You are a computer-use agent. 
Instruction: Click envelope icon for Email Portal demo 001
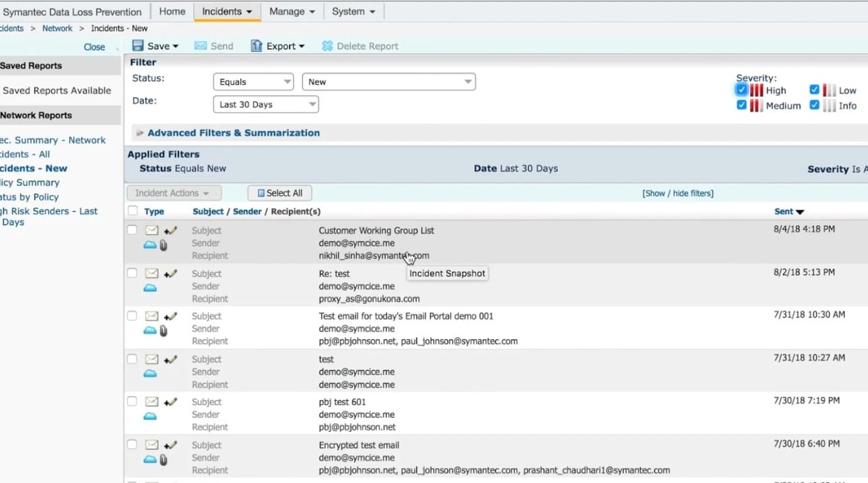coord(152,316)
